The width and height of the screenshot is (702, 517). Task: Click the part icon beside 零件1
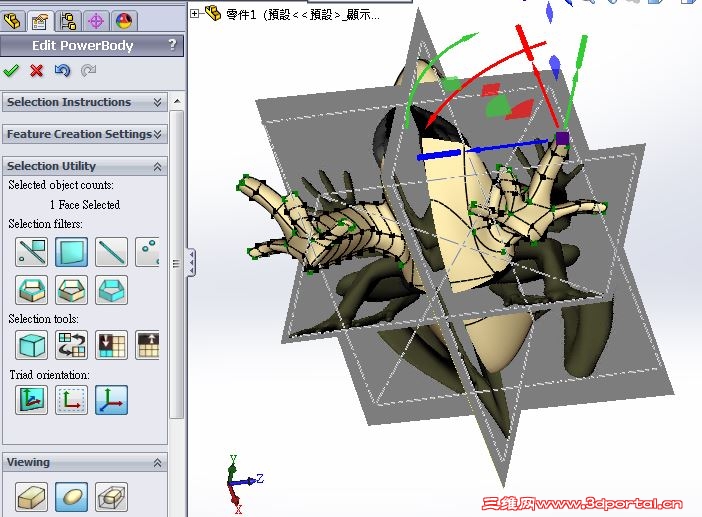coord(213,13)
